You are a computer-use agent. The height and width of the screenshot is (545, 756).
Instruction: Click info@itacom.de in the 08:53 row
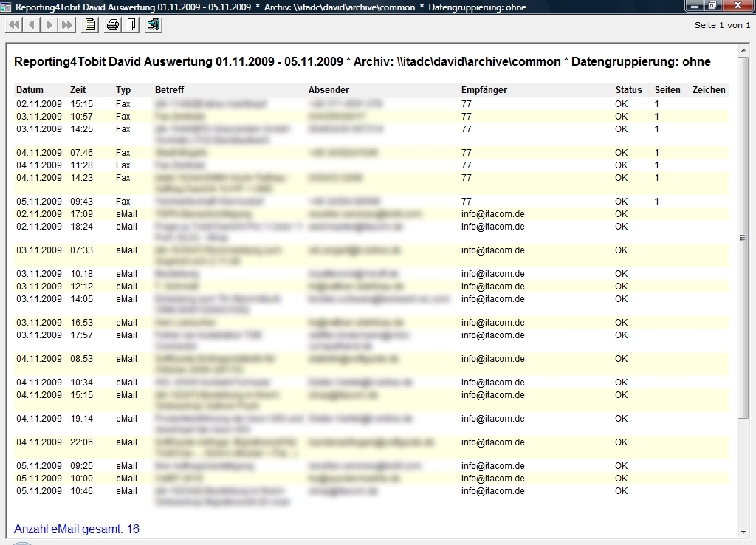click(492, 358)
